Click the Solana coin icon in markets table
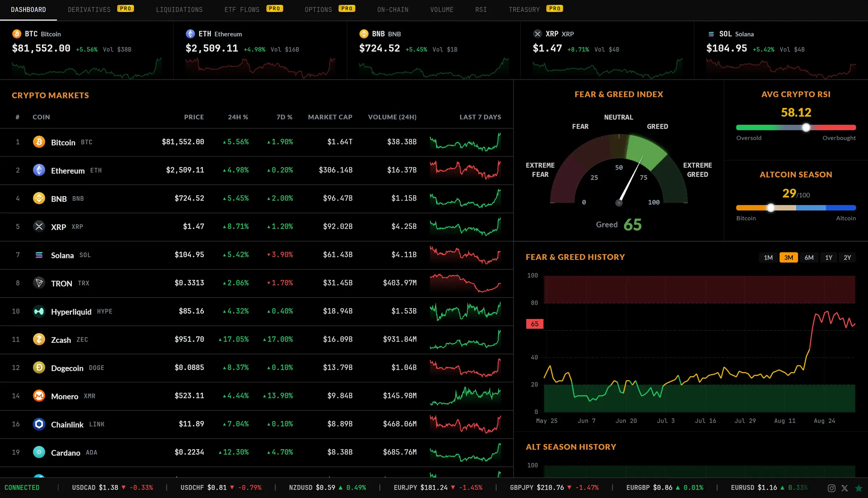 [x=39, y=255]
